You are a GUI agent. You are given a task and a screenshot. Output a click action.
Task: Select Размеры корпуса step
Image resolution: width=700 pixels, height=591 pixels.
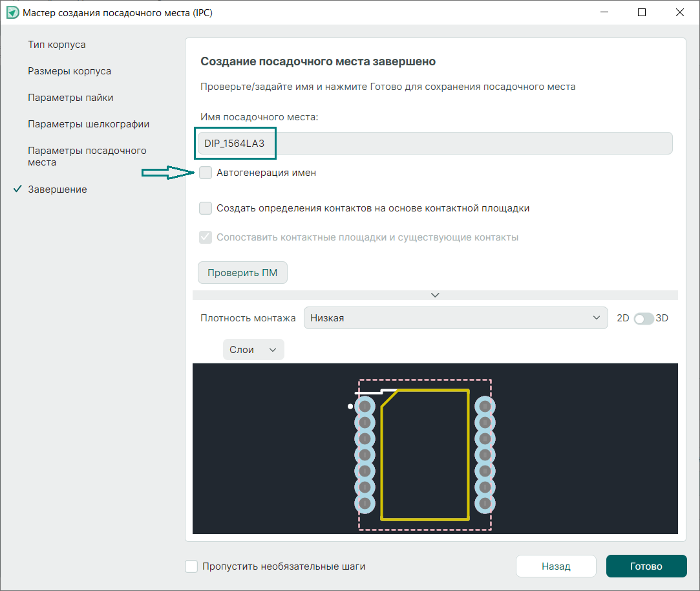69,71
